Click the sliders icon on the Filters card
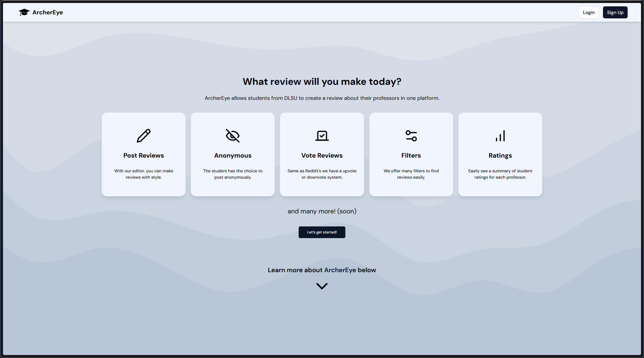The image size is (644, 358). tap(411, 136)
